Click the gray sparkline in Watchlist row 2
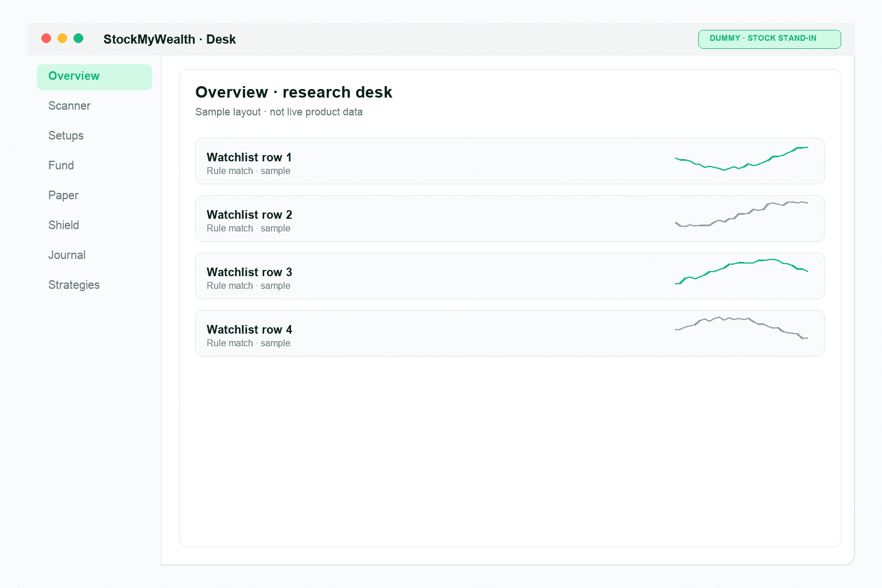 pyautogui.click(x=741, y=214)
